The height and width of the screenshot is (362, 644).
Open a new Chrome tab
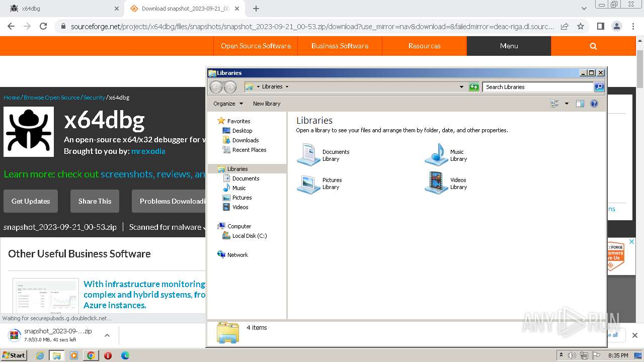click(256, 9)
